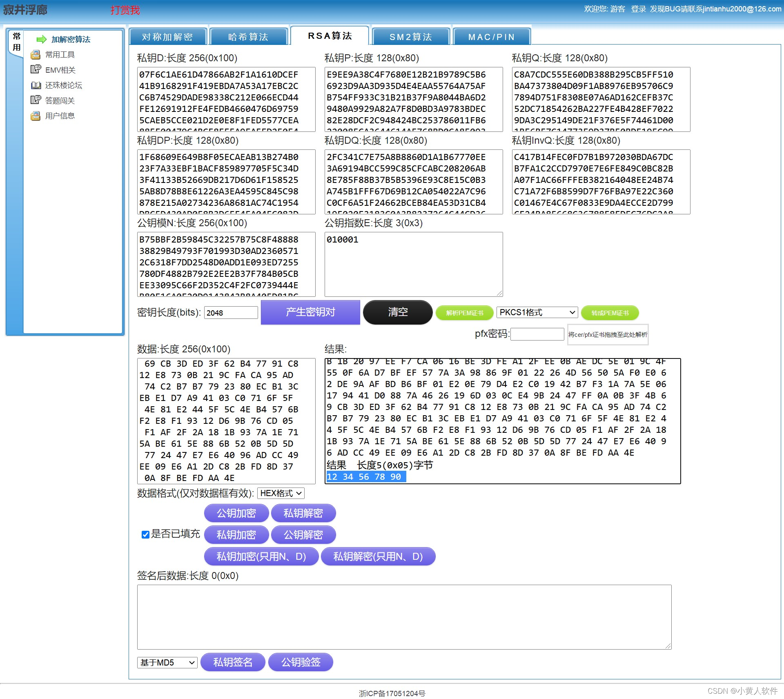Click the 私钥加密 button
784x699 pixels.
coord(236,535)
